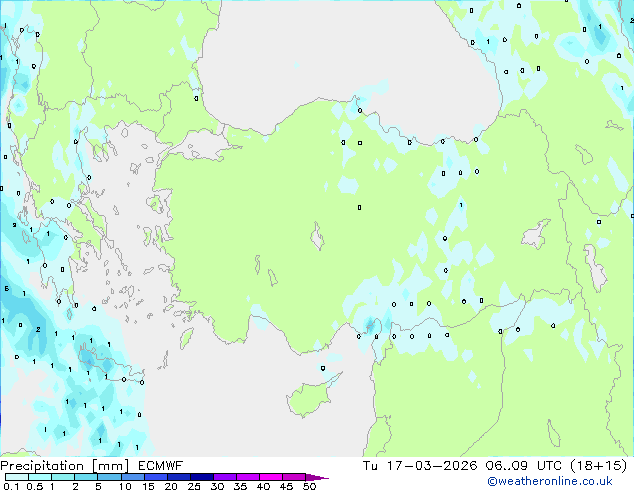Click the 'ECMWF' model label
634x490 pixels.
(x=161, y=466)
